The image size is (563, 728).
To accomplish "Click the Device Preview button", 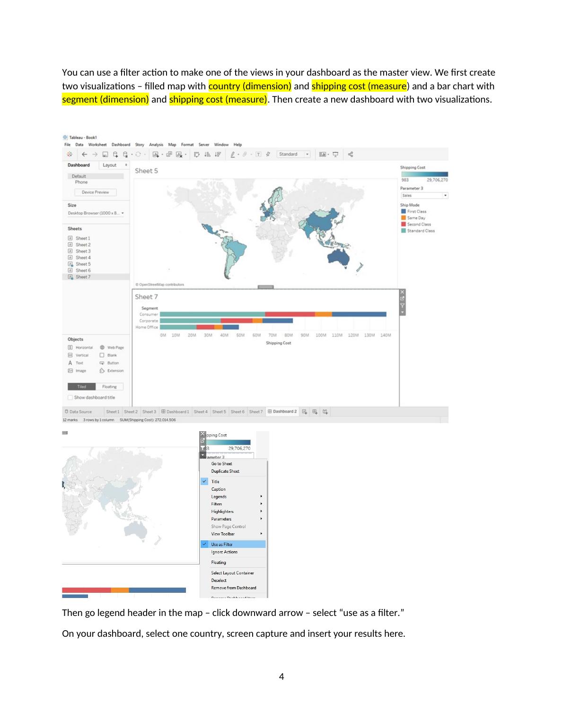I will tap(95, 192).
